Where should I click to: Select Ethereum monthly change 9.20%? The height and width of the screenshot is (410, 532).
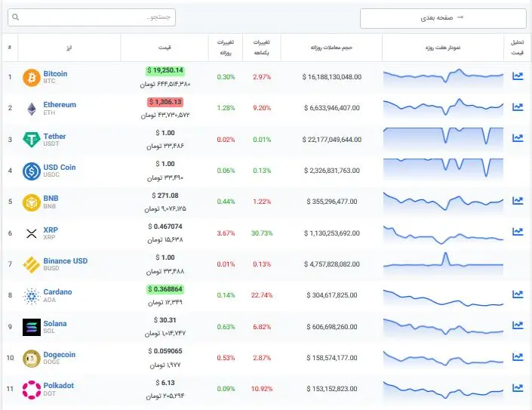262,108
